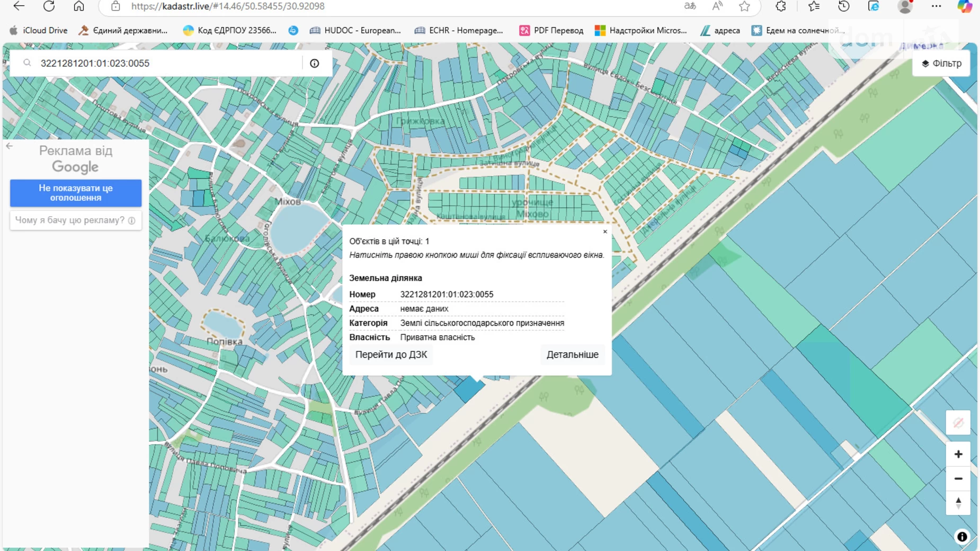Click Перейти до ДЗК button

tap(391, 354)
